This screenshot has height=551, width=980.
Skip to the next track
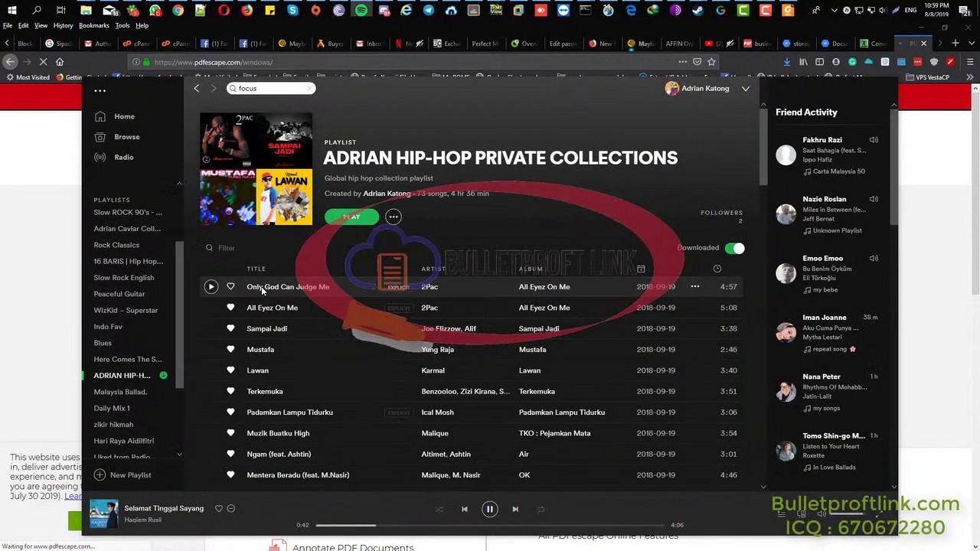[x=515, y=509]
